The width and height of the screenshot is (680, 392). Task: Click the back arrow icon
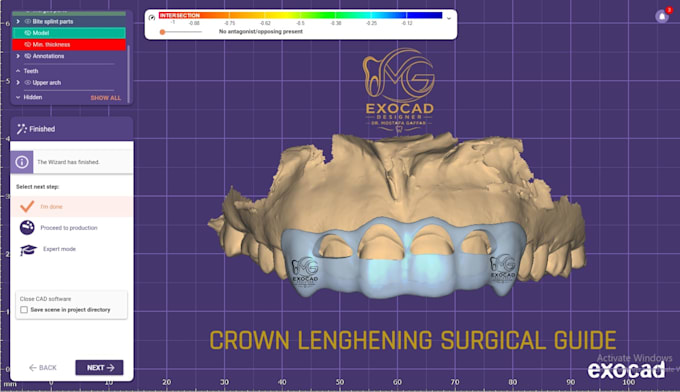(33, 368)
